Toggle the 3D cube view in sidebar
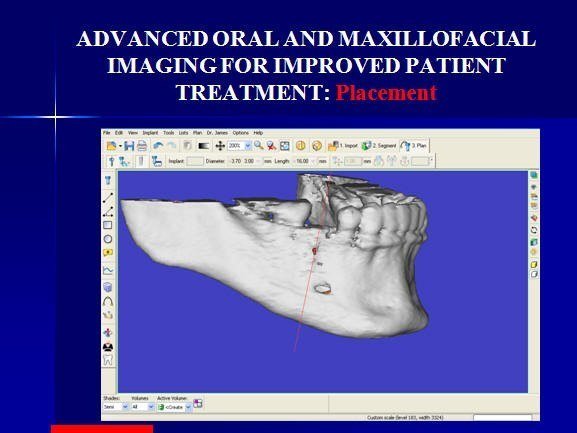 click(x=108, y=287)
